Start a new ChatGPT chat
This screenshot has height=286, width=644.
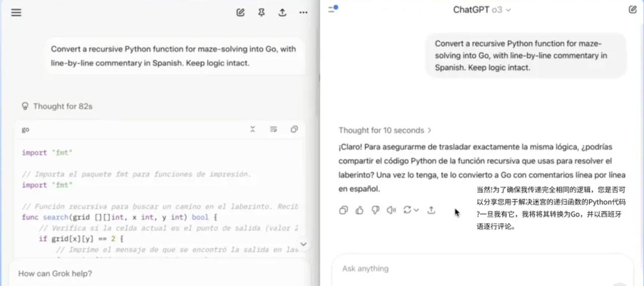click(632, 9)
